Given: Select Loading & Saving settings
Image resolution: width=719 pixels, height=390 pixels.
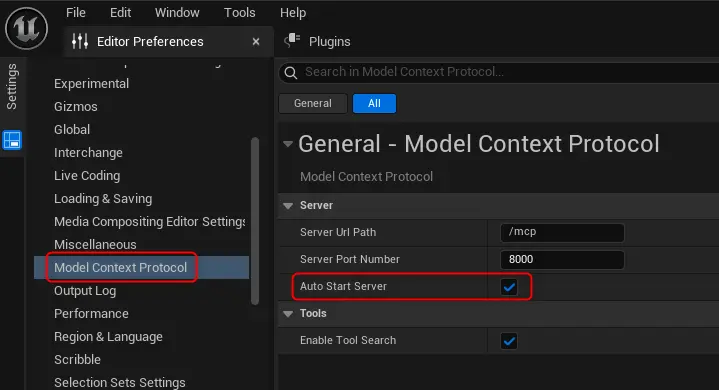Looking at the screenshot, I should click(103, 198).
